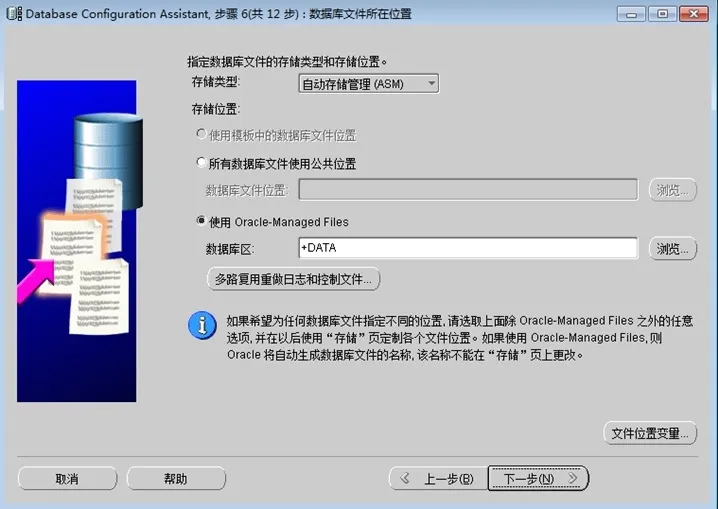The image size is (718, 509).
Task: Minimize the Database Configuration Assistant window
Action: point(631,14)
